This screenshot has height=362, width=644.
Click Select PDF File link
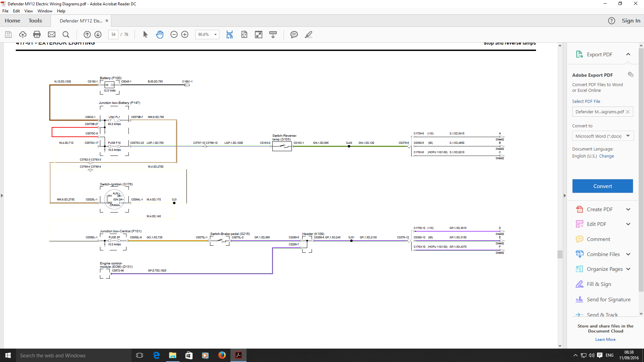coord(586,101)
